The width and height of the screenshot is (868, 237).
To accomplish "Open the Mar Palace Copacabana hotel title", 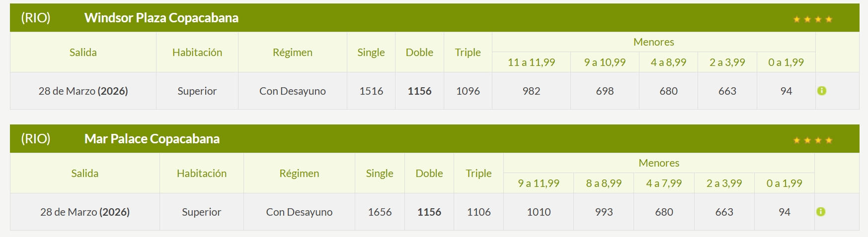I will (152, 139).
